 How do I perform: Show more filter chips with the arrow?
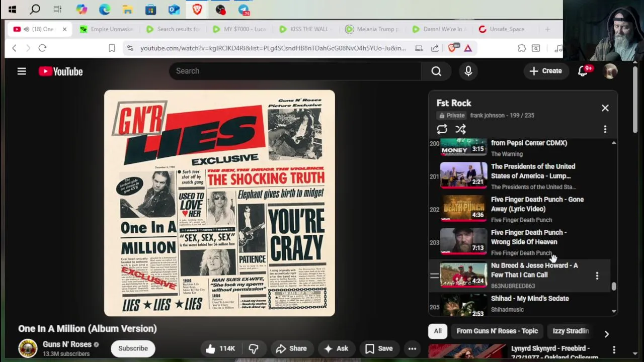pos(606,334)
